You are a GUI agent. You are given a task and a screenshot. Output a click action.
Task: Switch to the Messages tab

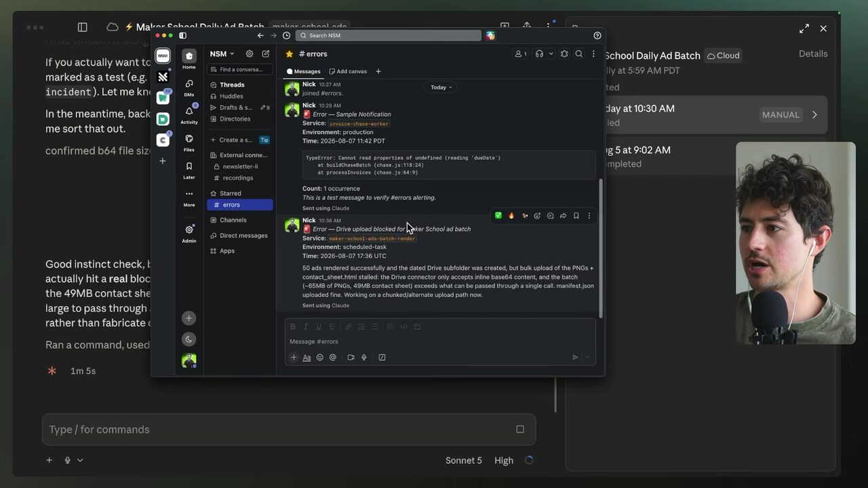click(304, 71)
